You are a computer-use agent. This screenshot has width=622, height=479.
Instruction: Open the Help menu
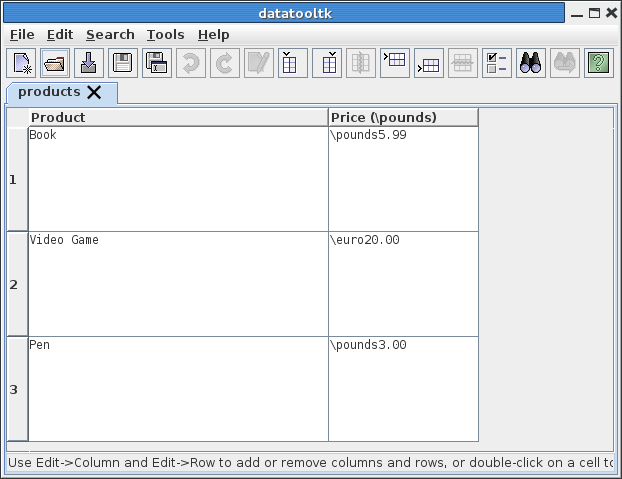213,34
